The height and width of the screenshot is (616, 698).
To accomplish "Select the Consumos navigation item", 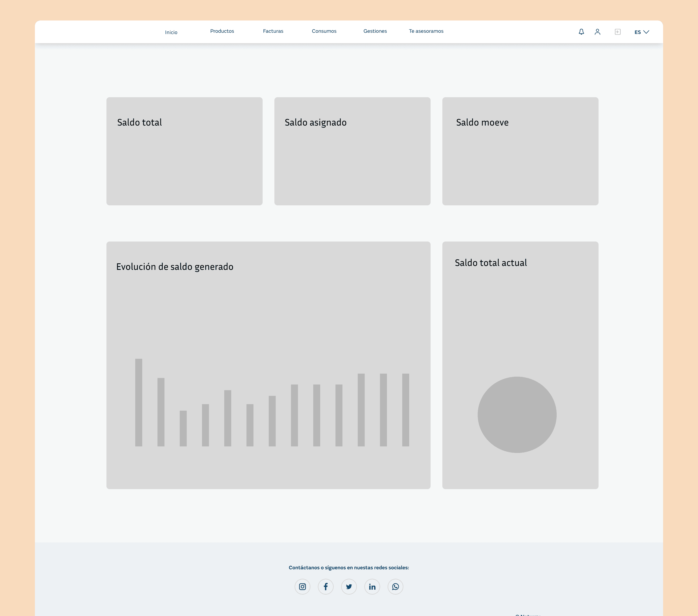I will point(324,31).
